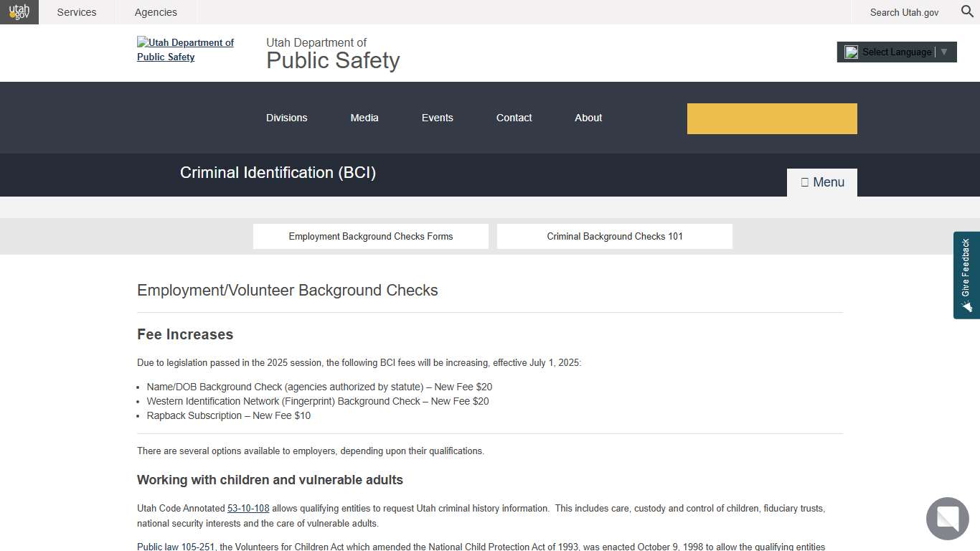Follow the 53-10-108 statute link
Image resolution: width=980 pixels, height=551 pixels.
[x=248, y=508]
